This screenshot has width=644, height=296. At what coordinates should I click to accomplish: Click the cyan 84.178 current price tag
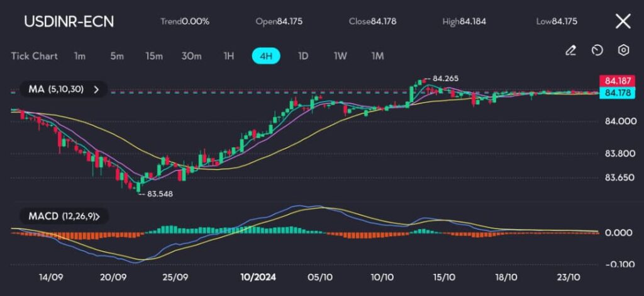click(x=618, y=93)
